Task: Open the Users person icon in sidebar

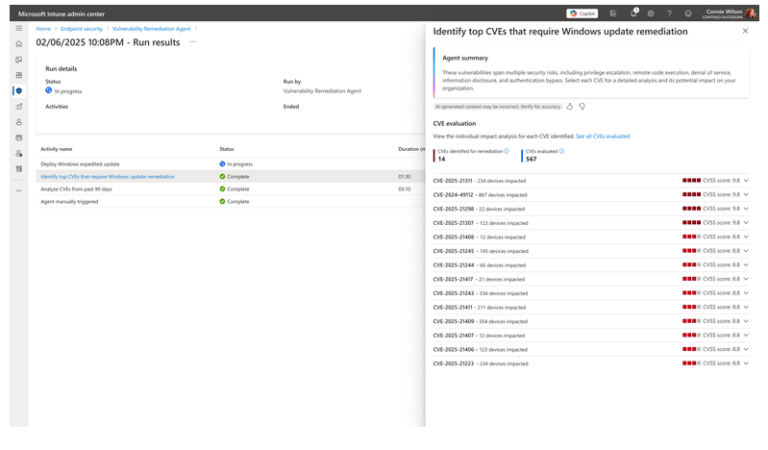Action: tap(19, 122)
